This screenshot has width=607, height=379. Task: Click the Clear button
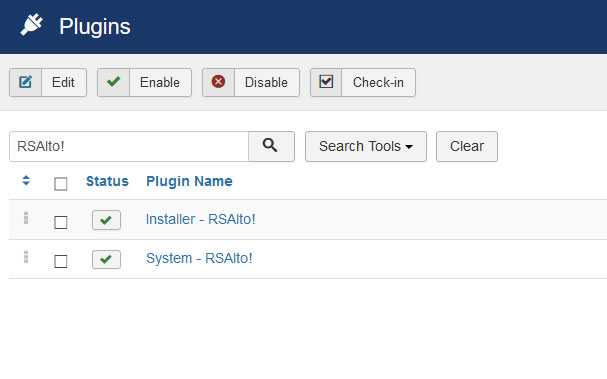click(467, 146)
